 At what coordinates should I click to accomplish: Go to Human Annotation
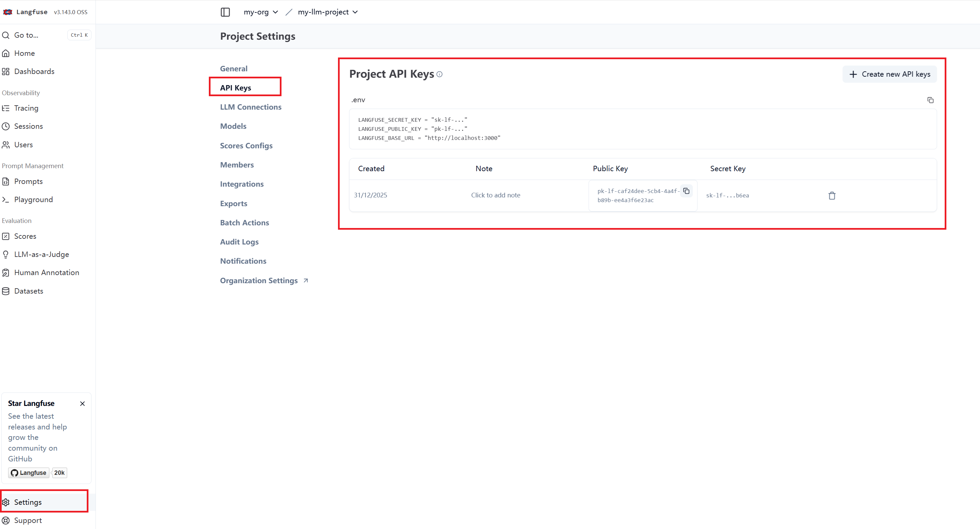click(46, 273)
